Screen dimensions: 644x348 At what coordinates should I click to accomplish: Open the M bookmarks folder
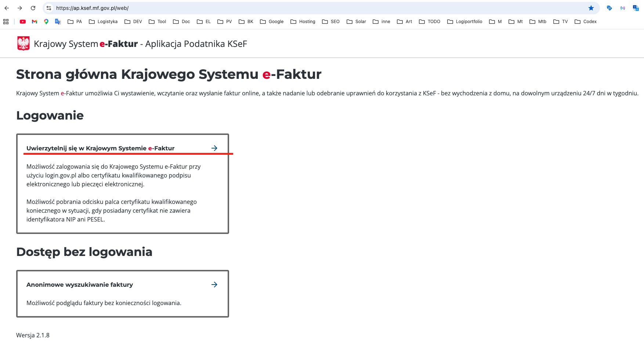[x=495, y=22]
